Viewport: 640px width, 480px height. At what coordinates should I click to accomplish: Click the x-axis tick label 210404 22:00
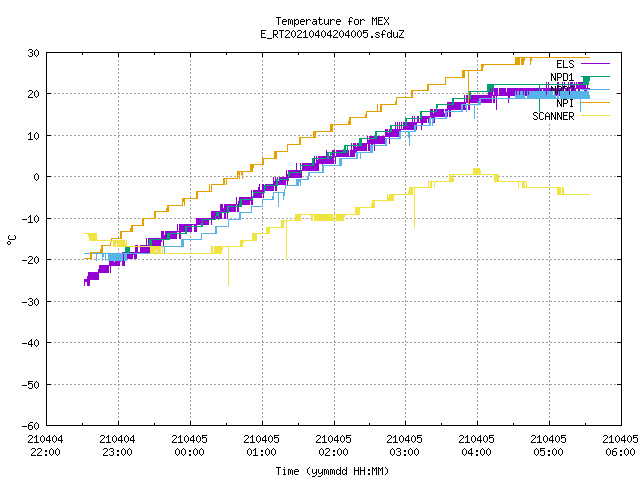(x=45, y=446)
